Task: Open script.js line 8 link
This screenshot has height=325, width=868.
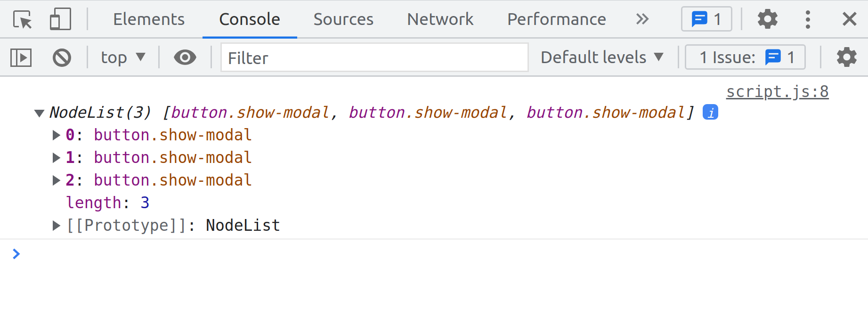Action: tap(777, 91)
